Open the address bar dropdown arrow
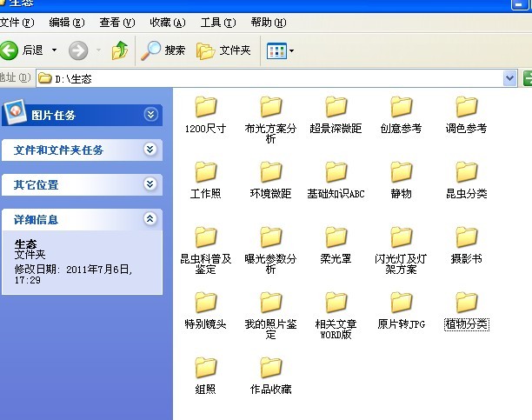This screenshot has width=532, height=420. point(509,79)
